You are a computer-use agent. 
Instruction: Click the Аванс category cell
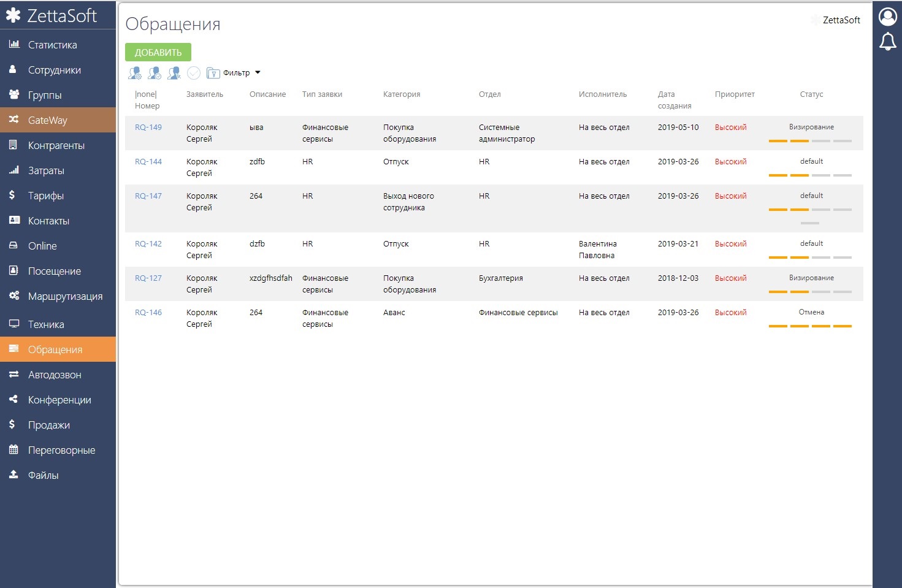(394, 313)
